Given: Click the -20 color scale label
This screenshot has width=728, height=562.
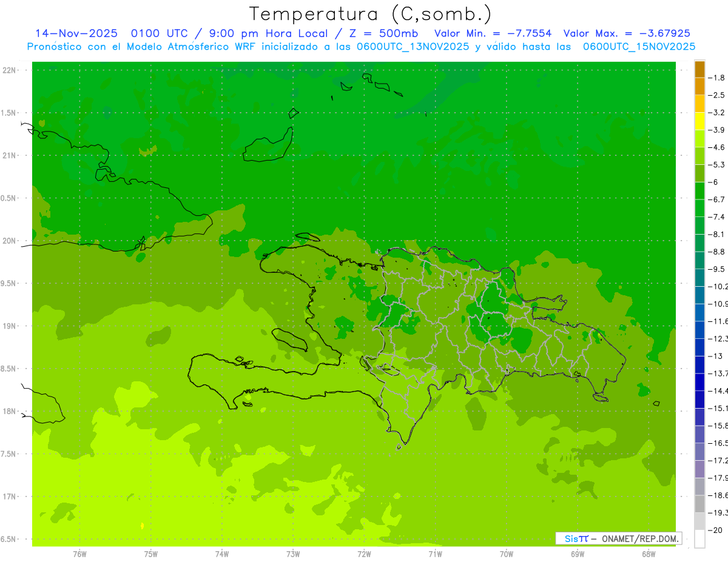Looking at the screenshot, I should [715, 530].
